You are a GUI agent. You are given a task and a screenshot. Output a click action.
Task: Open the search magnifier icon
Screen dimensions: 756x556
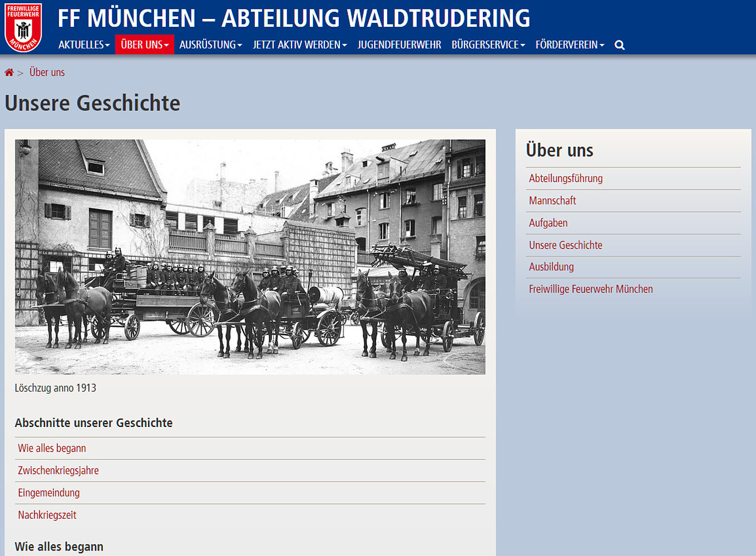point(619,45)
